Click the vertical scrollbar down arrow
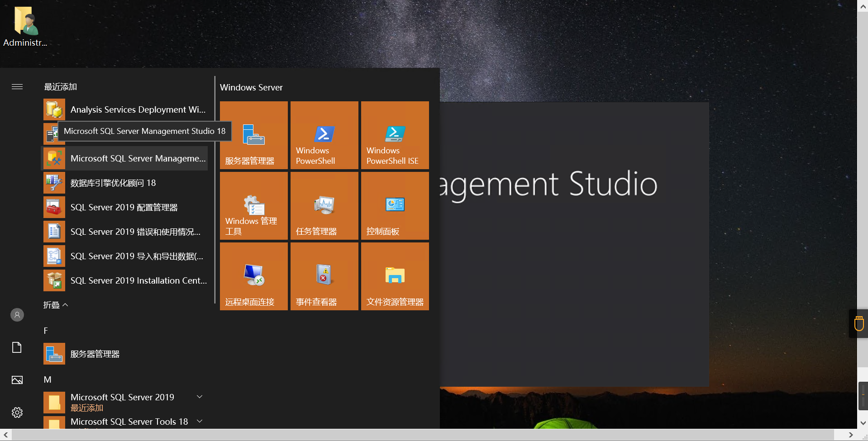 (863, 423)
